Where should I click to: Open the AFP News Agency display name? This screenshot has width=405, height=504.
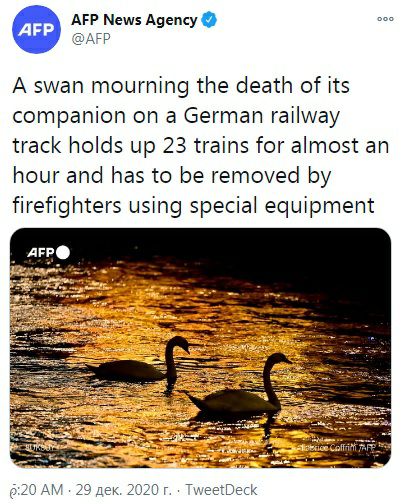click(134, 20)
